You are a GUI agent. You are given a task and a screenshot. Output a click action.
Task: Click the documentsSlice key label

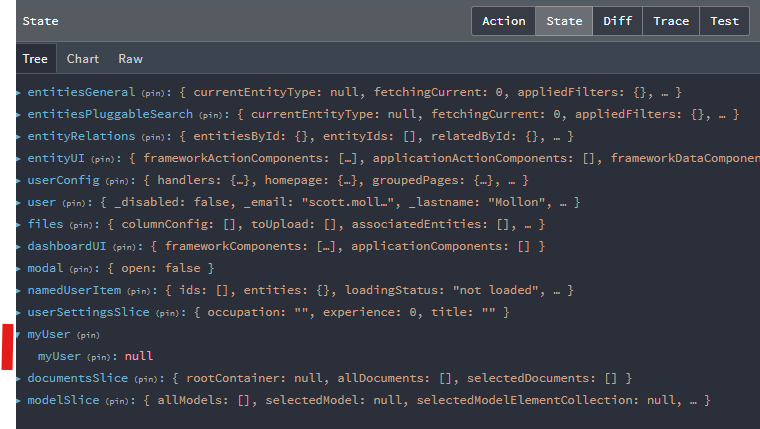coord(78,378)
